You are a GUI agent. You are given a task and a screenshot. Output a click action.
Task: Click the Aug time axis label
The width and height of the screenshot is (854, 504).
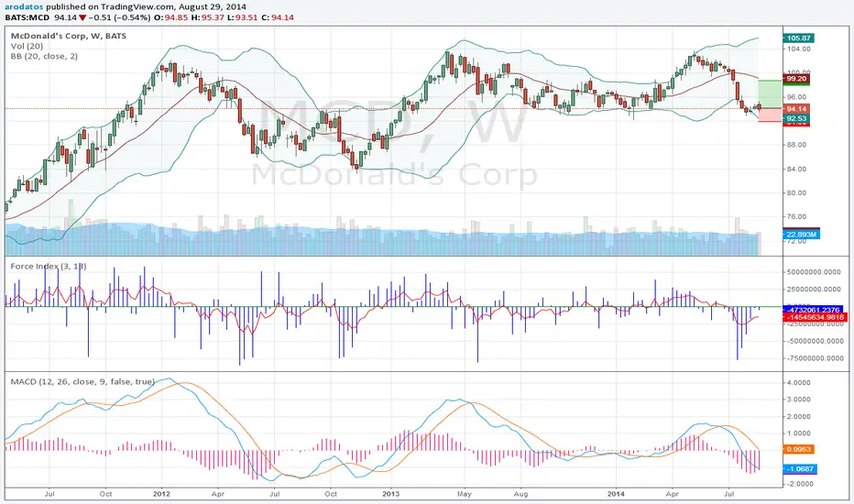pos(520,494)
